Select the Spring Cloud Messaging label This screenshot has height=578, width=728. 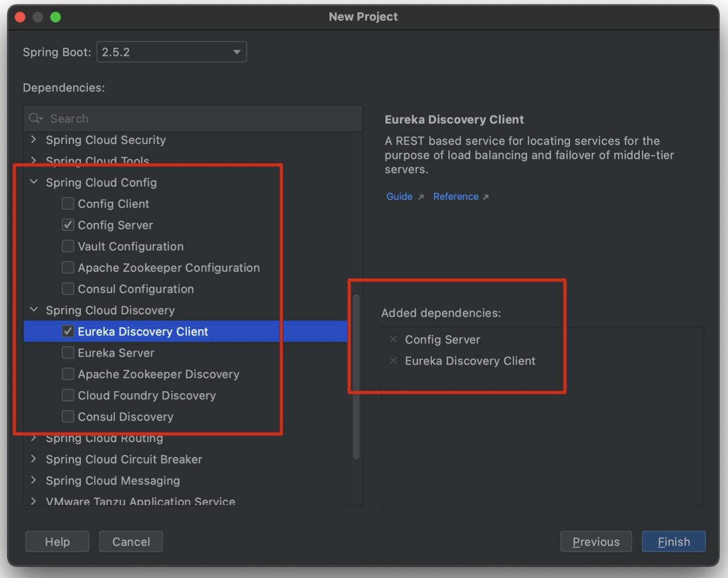point(113,481)
